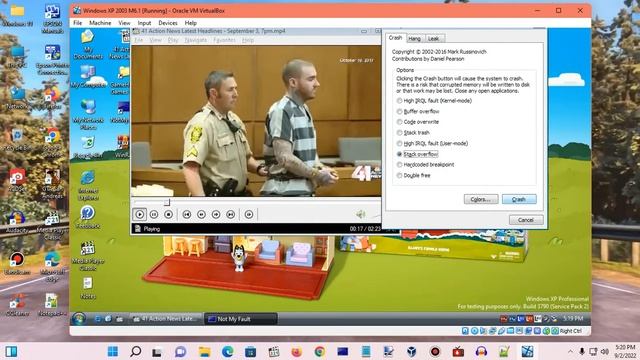This screenshot has height=360, width=640.
Task: Open the VirtualBox Help menu
Action: (x=191, y=23)
